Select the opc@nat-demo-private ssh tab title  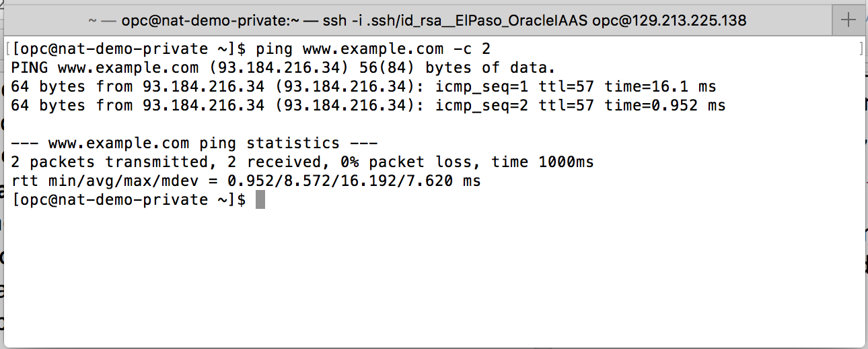click(x=417, y=20)
